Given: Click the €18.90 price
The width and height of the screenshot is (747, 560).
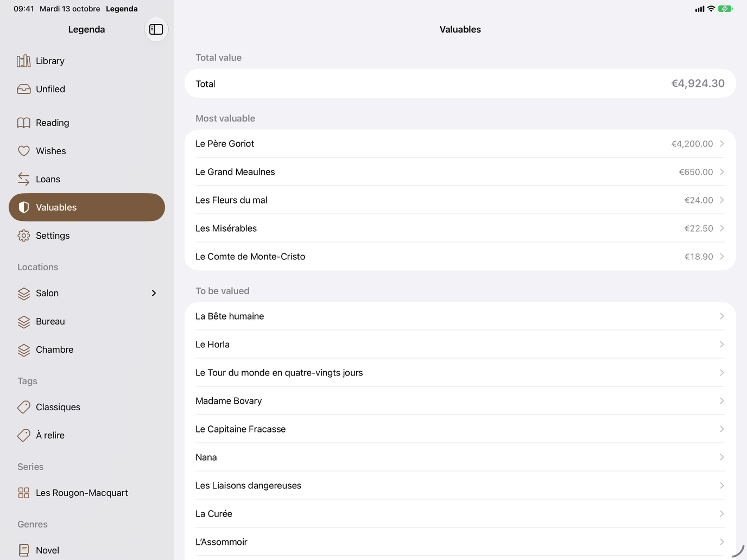Looking at the screenshot, I should tap(699, 257).
